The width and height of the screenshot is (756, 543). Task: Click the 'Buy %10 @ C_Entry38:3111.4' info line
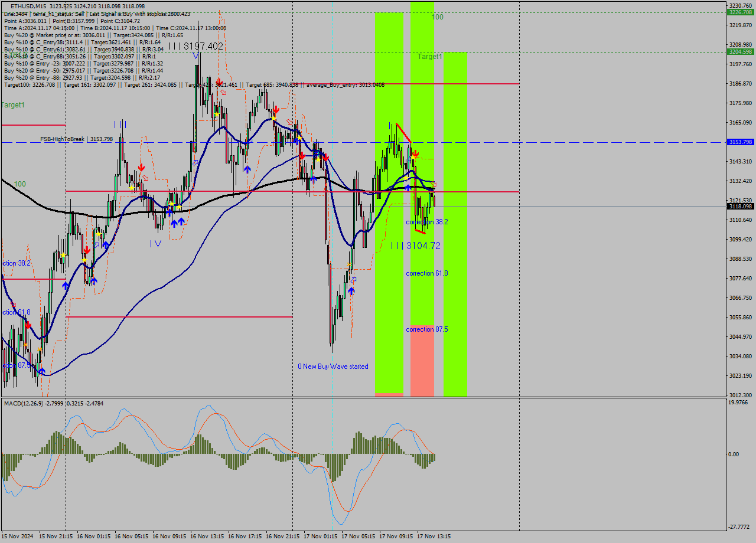point(83,42)
